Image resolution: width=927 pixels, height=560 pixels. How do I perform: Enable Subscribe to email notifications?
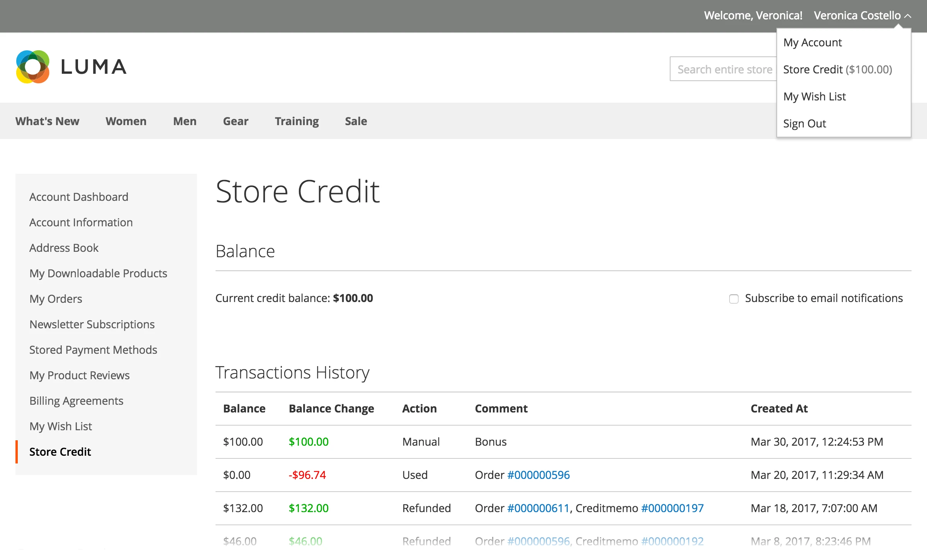click(x=733, y=299)
